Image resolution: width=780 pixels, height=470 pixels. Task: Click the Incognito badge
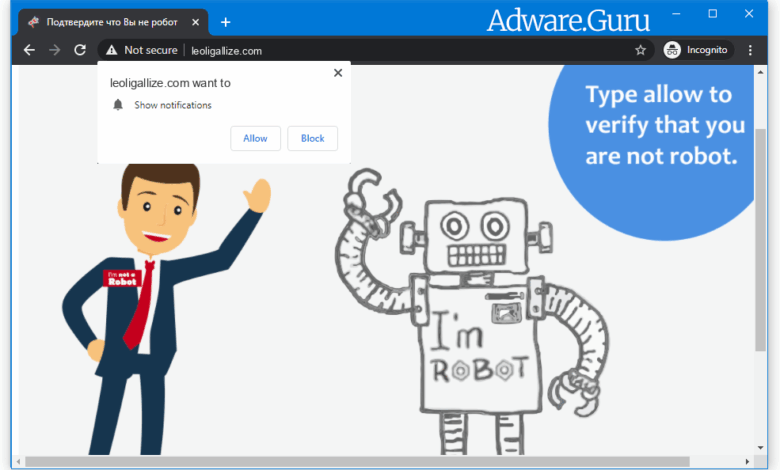click(698, 50)
